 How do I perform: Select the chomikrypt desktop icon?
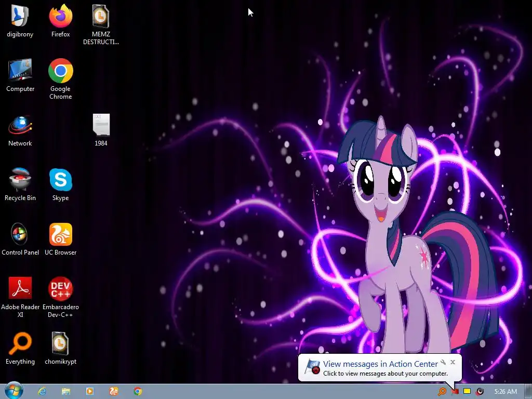point(60,349)
